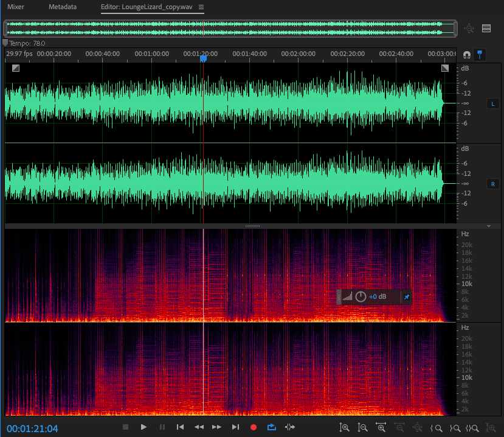Move playhead to next marker

pyautogui.click(x=236, y=427)
